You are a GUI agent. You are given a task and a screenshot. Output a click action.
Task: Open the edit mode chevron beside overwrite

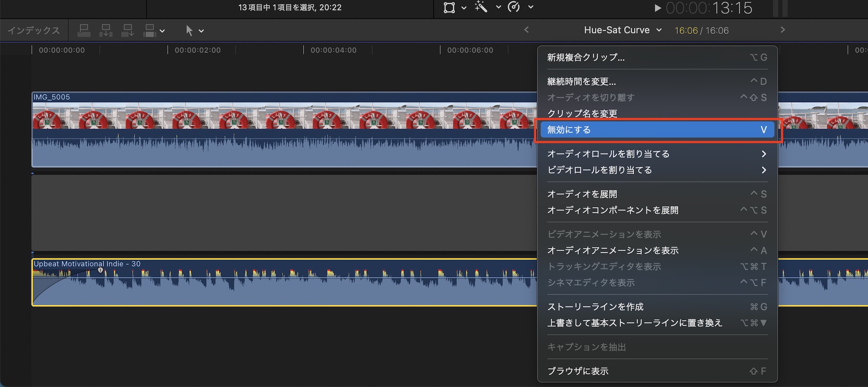coord(162,31)
